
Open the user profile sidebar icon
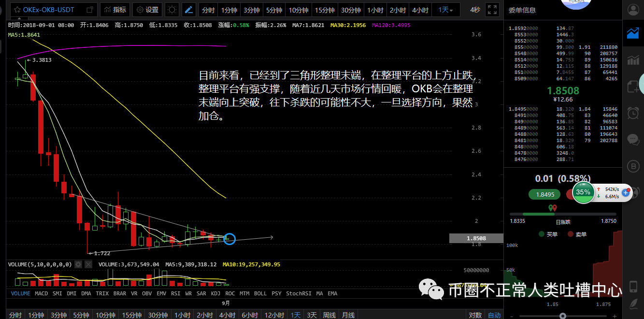(633, 10)
